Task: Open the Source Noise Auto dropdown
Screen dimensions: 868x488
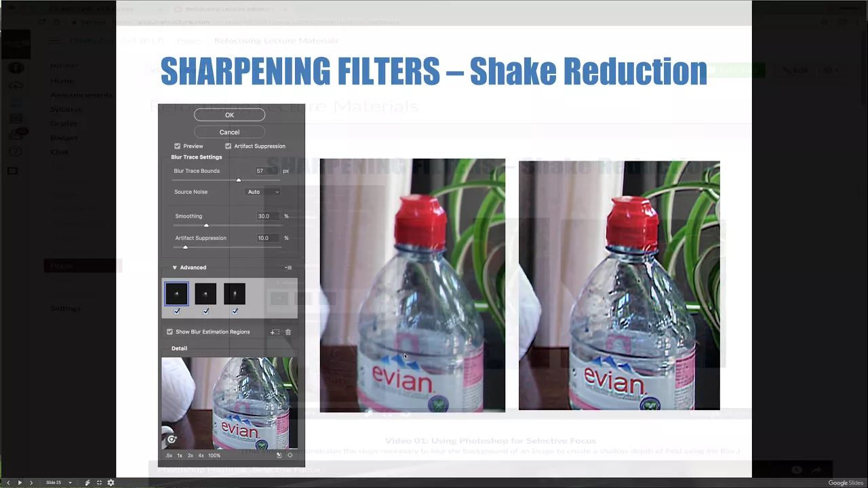Action: coord(263,192)
